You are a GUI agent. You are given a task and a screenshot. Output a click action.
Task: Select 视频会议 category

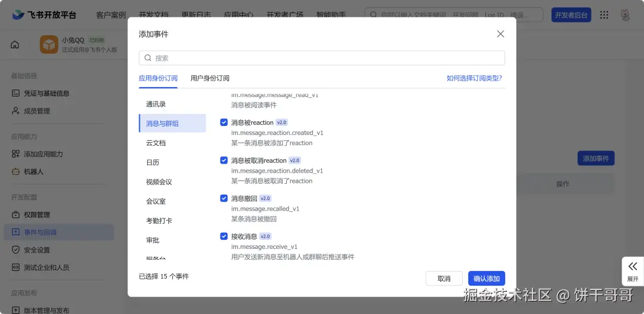point(159,182)
